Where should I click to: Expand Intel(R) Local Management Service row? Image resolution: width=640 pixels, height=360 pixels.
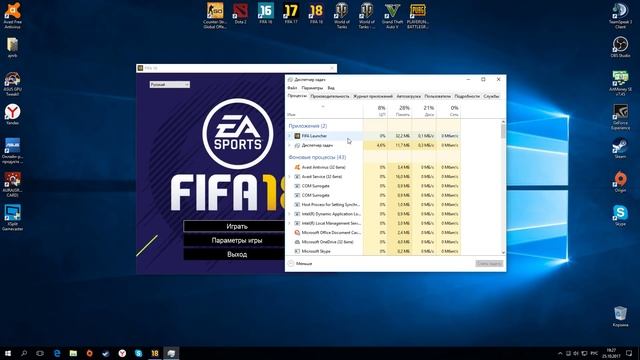pos(290,223)
